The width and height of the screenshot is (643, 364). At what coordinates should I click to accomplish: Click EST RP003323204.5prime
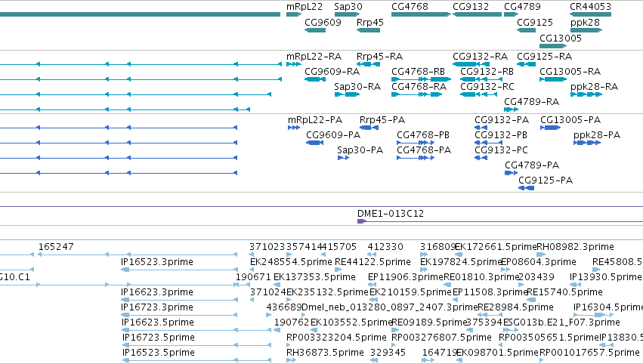336,338
